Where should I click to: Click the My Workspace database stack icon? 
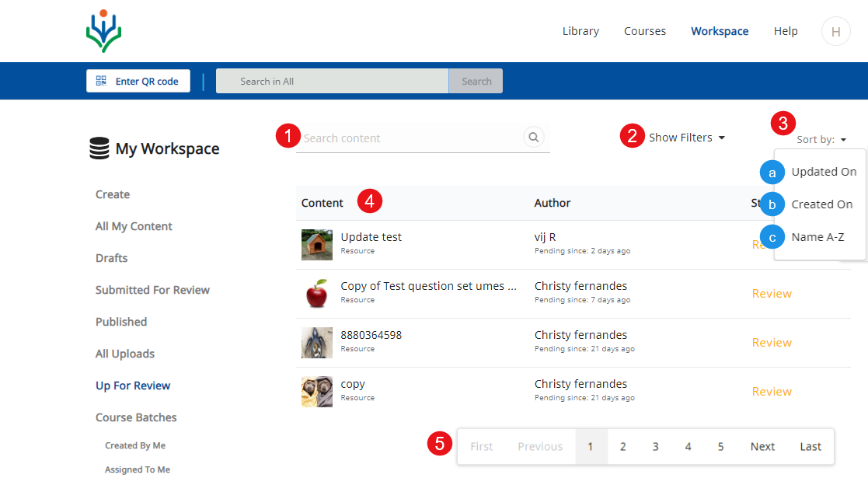click(99, 148)
